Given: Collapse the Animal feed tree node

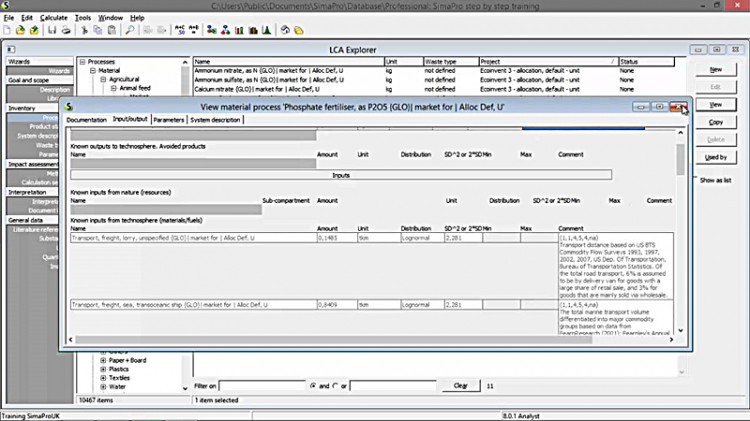Looking at the screenshot, I should pos(113,88).
